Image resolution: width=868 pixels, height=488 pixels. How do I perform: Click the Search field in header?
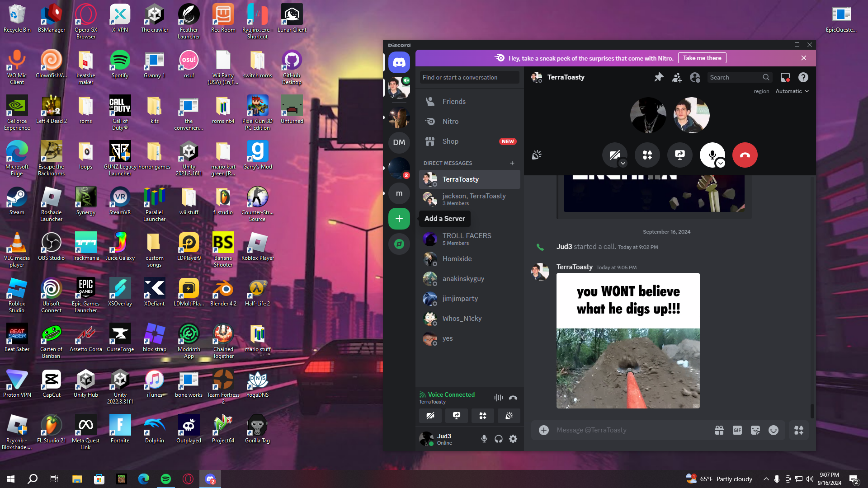pyautogui.click(x=739, y=77)
